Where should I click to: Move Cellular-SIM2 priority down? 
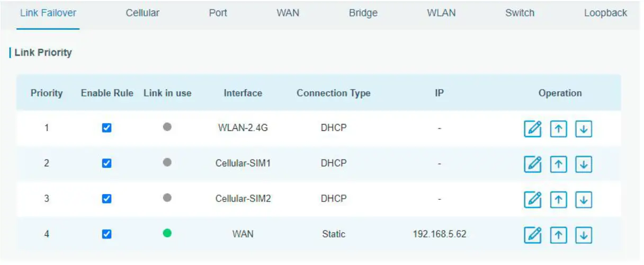coord(583,199)
